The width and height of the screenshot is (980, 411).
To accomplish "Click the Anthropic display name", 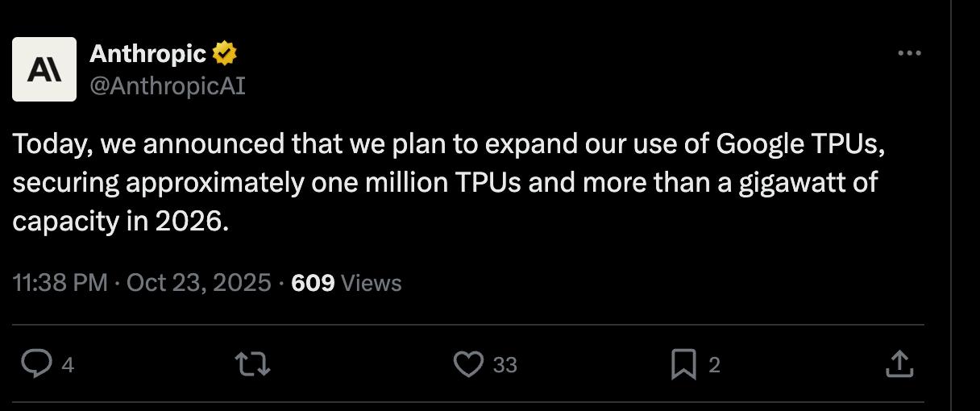I will click(147, 54).
